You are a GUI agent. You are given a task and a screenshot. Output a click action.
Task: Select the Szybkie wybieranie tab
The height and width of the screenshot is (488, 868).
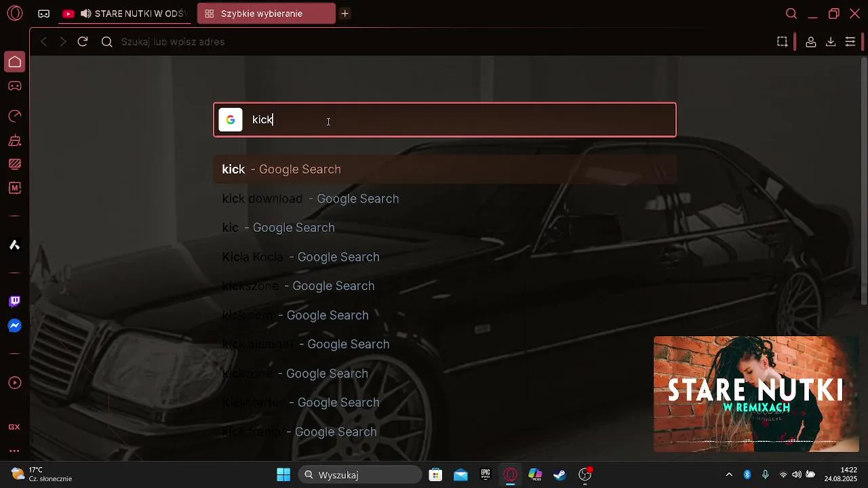pyautogui.click(x=266, y=14)
